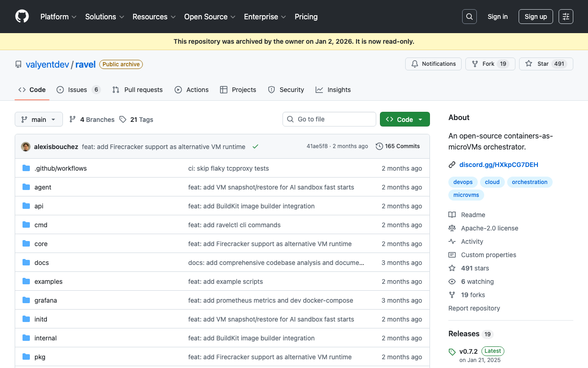Screen dimensions: 588x368
Task: Open the discord.gg/HXkpCG7DEH link
Action: tap(498, 165)
